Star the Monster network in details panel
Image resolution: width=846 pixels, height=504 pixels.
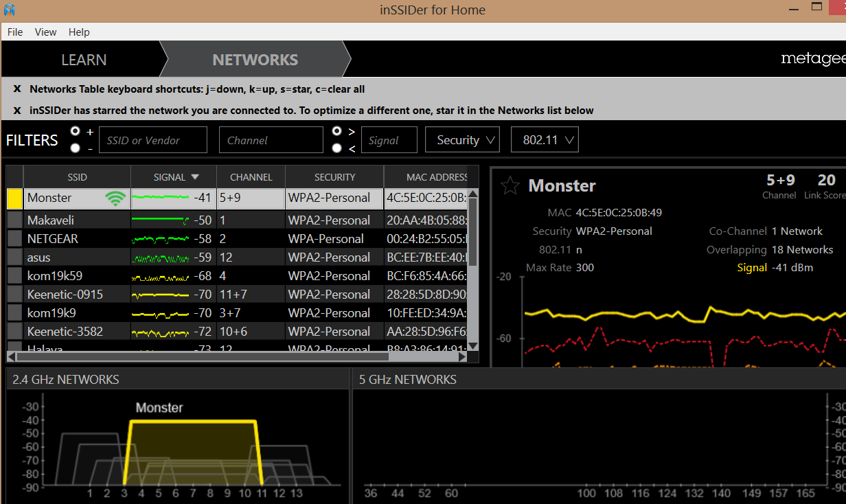510,185
